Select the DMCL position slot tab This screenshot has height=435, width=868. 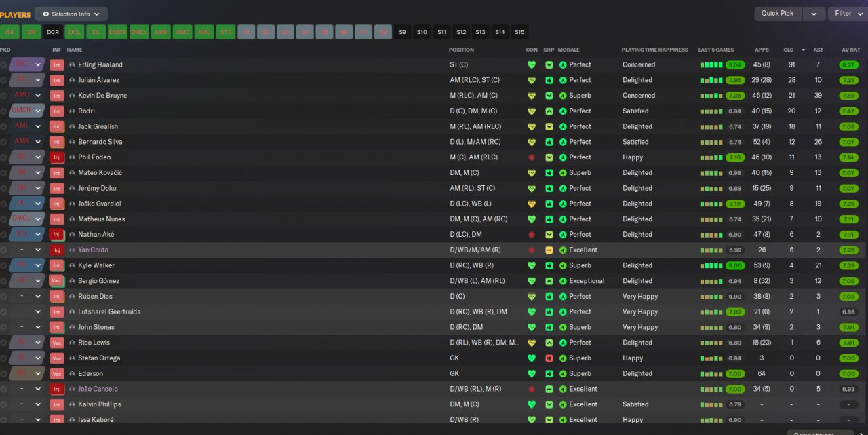[x=139, y=32]
